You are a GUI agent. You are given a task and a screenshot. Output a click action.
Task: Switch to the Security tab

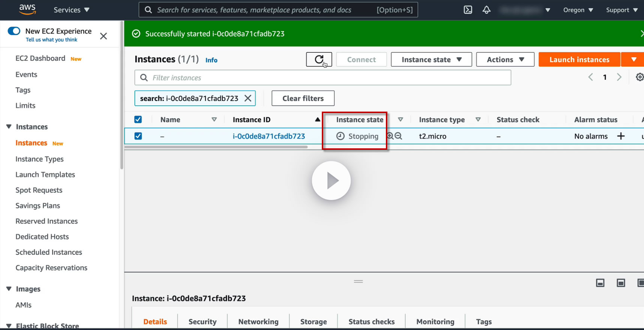tap(202, 322)
